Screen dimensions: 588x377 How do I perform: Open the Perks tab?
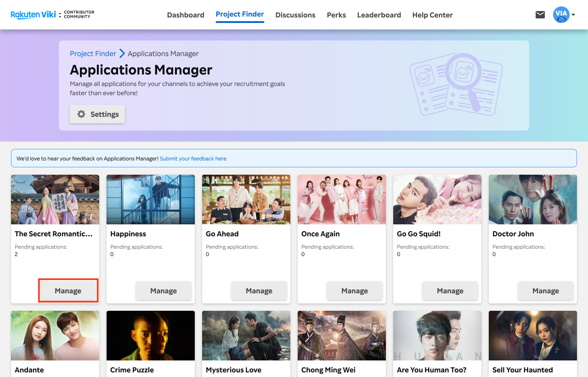coord(336,15)
